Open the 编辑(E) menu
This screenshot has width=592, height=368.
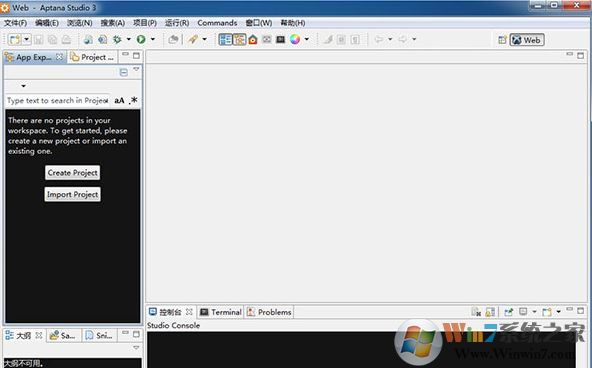point(47,23)
